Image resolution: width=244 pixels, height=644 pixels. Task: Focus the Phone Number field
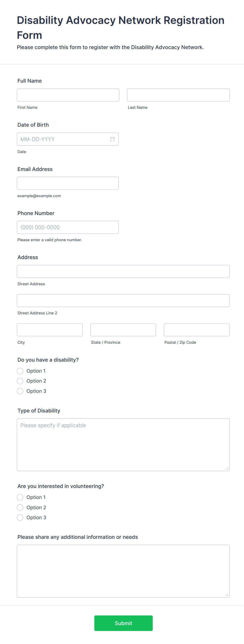[68, 227]
